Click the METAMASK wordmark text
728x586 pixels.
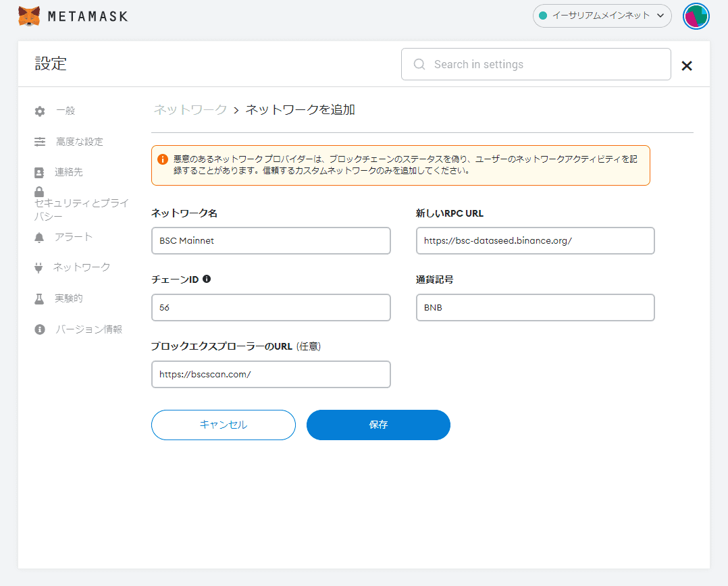tap(87, 17)
